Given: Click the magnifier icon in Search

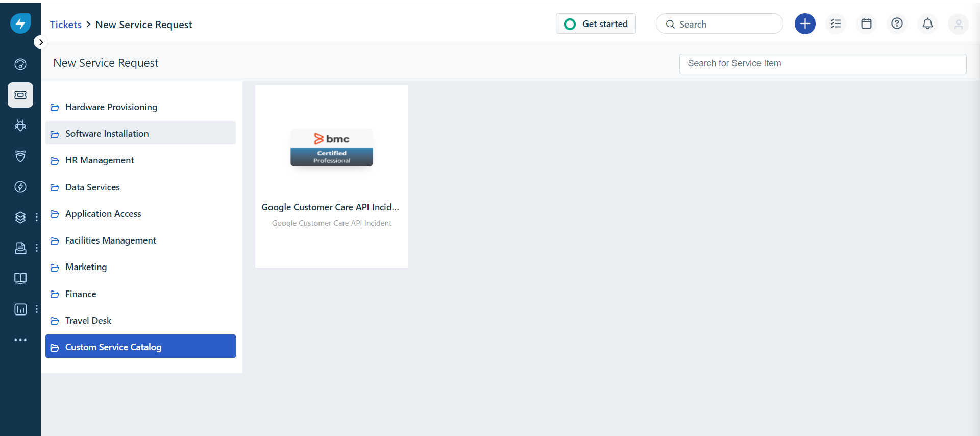Looking at the screenshot, I should tap(670, 25).
